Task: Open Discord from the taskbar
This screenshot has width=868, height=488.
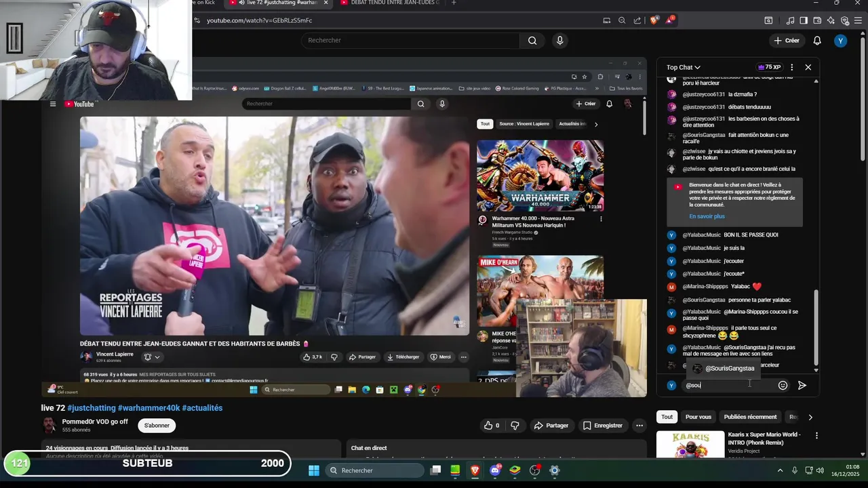Action: pos(495,470)
